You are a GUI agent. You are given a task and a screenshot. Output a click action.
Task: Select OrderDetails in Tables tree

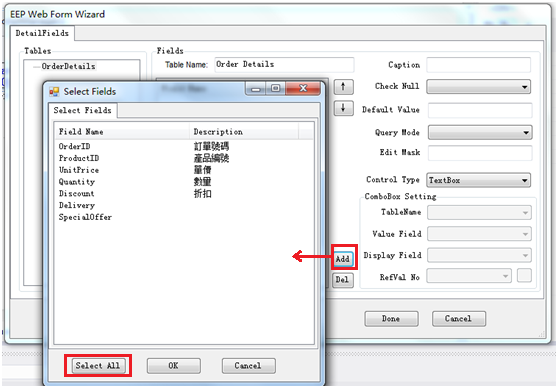point(68,66)
